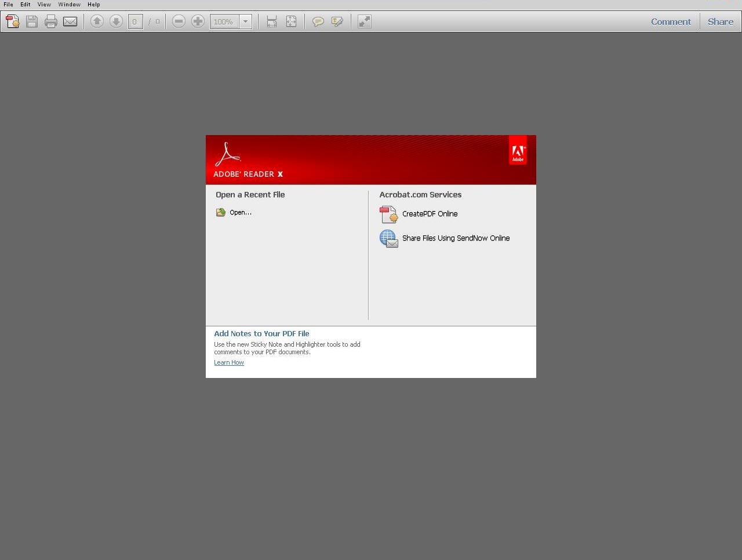
Task: Select the Highlight Text tool icon
Action: [x=337, y=21]
